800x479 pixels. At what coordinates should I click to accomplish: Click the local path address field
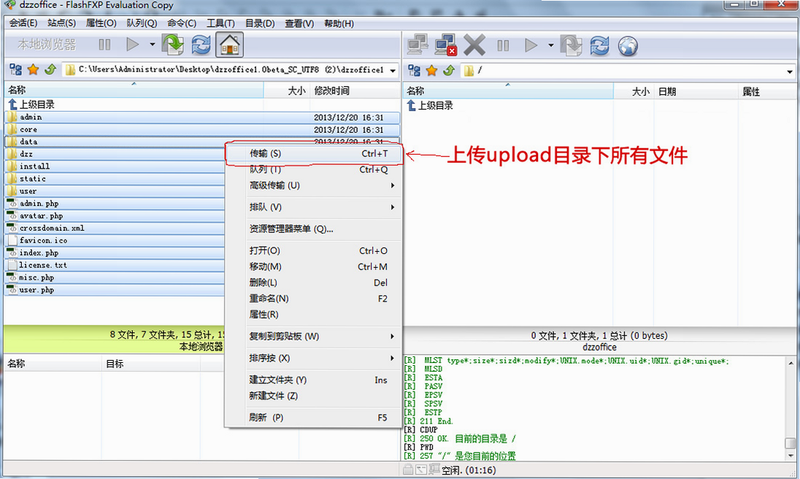(x=231, y=70)
